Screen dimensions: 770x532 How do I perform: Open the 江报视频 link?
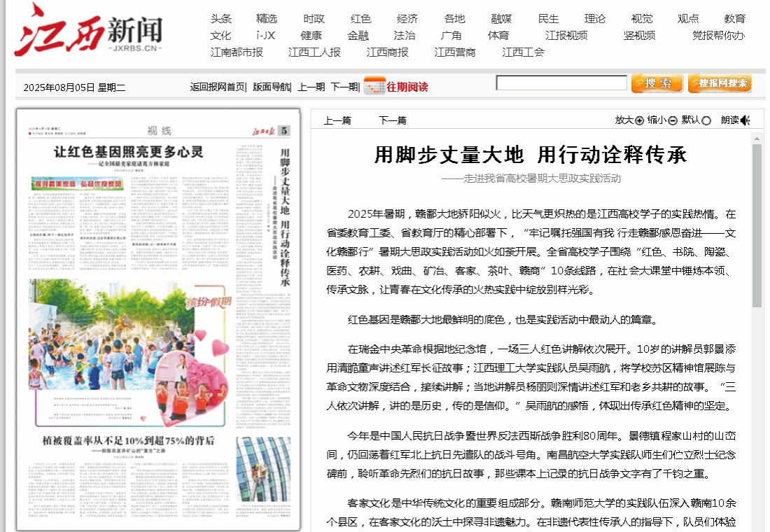tap(566, 36)
